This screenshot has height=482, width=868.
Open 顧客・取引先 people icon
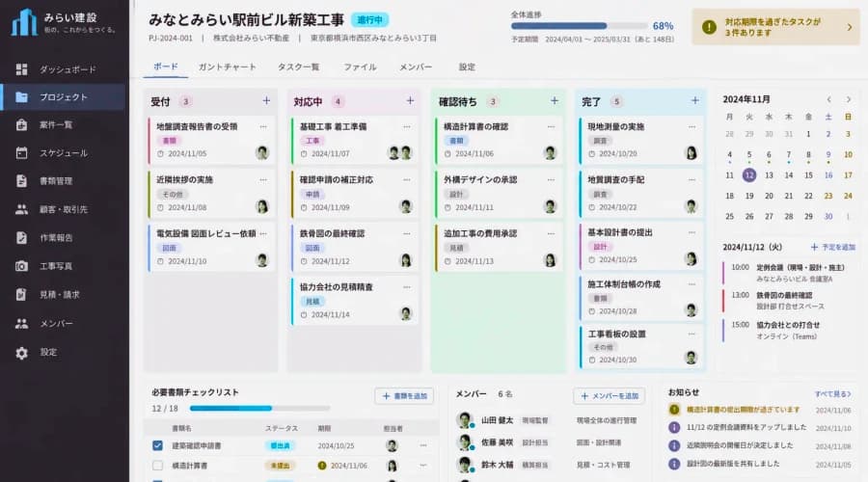21,210
